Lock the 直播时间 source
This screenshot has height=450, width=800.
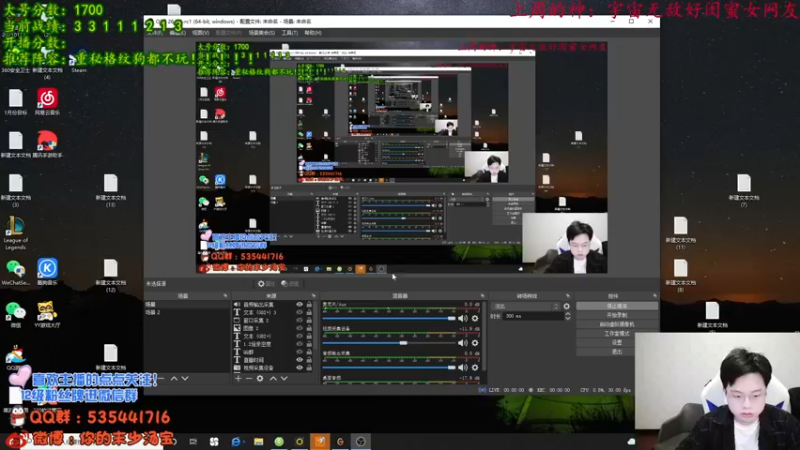(x=309, y=360)
